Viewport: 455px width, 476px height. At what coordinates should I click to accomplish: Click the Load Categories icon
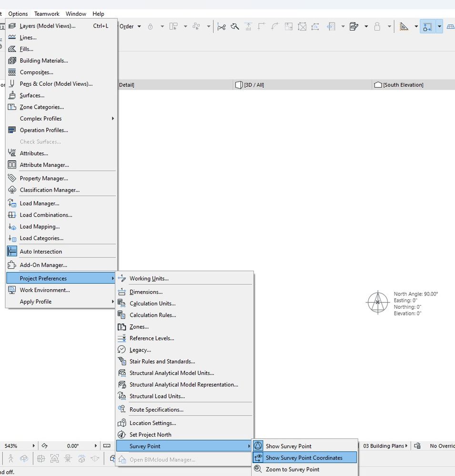(x=12, y=238)
